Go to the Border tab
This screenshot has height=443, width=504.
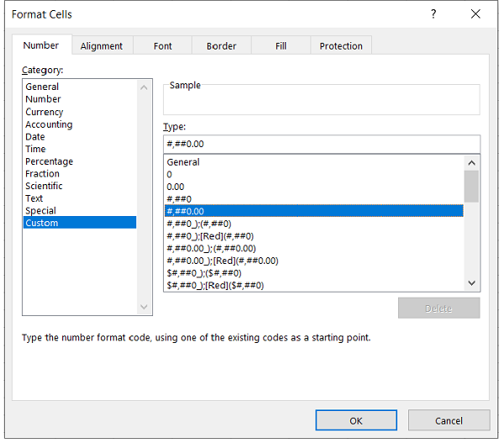[x=222, y=46]
